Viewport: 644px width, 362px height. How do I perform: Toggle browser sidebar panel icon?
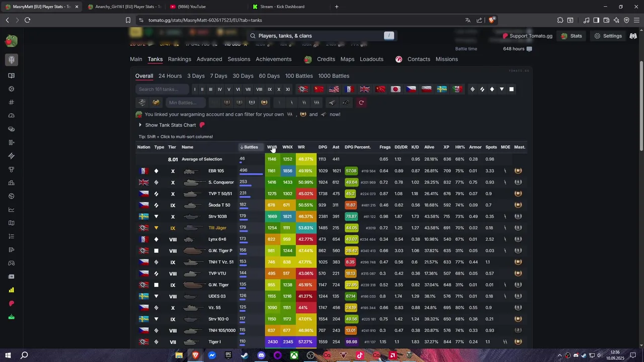tap(596, 20)
